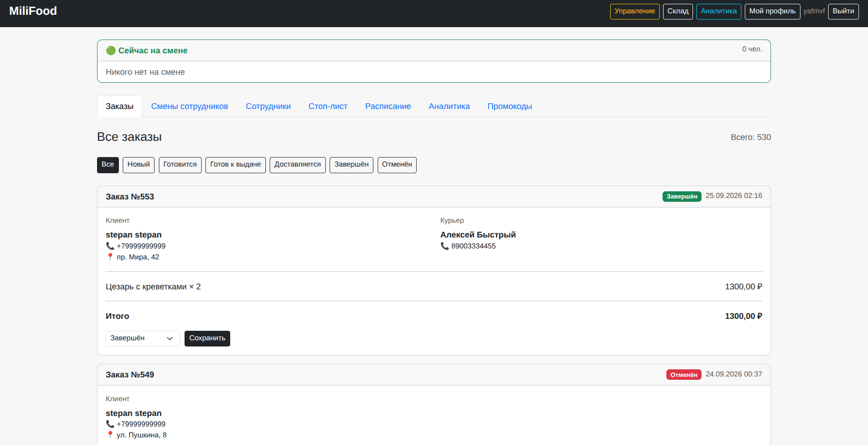Viewport: 868px width, 445px height.
Task: Switch to the Смены сотрудников tab
Action: pyautogui.click(x=190, y=106)
